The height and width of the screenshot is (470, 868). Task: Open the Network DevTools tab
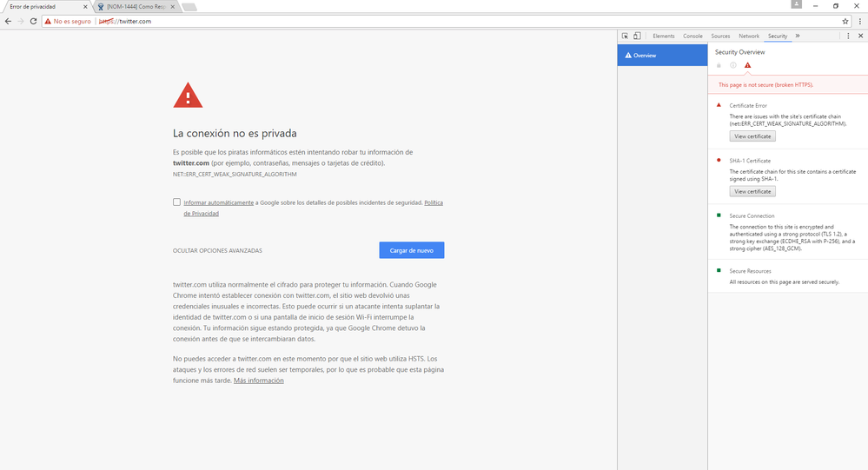(748, 36)
